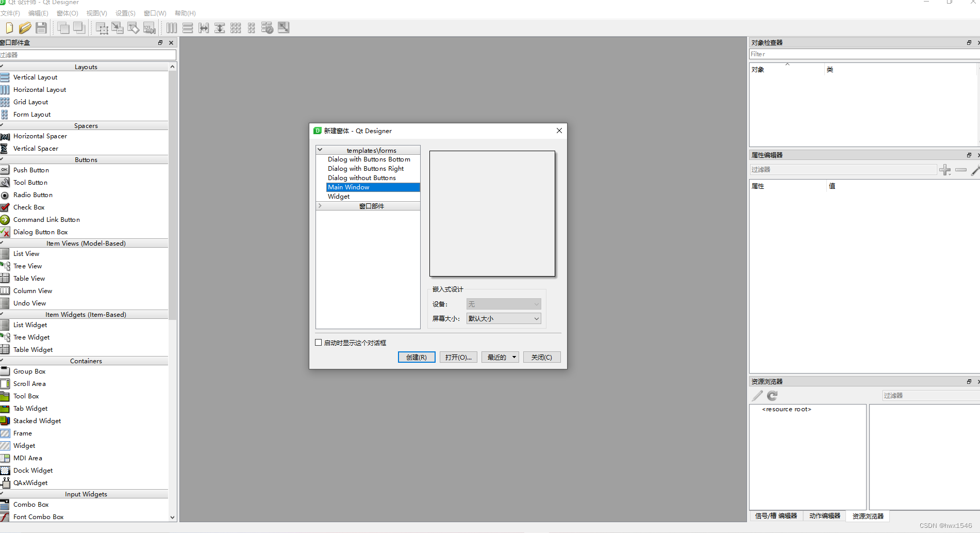Image resolution: width=980 pixels, height=533 pixels.
Task: Click the widget box scroll down arrow
Action: click(x=172, y=517)
